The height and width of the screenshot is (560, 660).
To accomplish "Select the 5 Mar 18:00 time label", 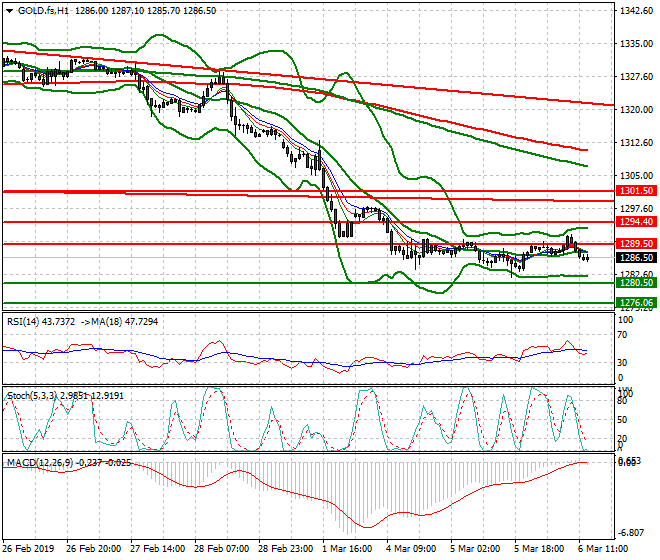I will (x=539, y=549).
